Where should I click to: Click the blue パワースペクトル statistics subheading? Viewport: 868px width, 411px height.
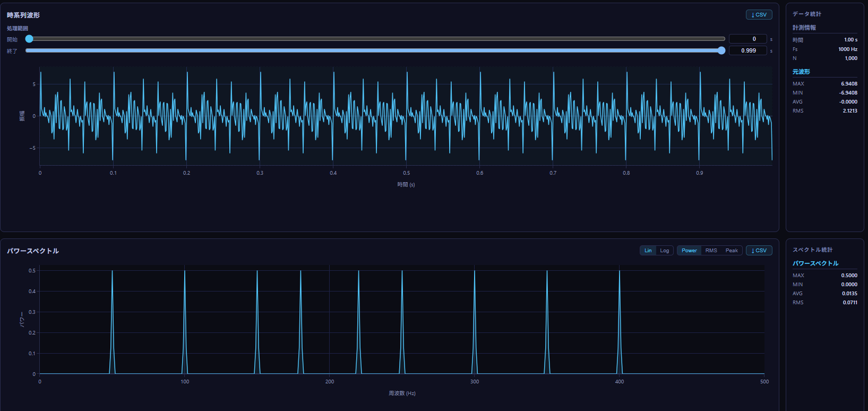coord(815,263)
